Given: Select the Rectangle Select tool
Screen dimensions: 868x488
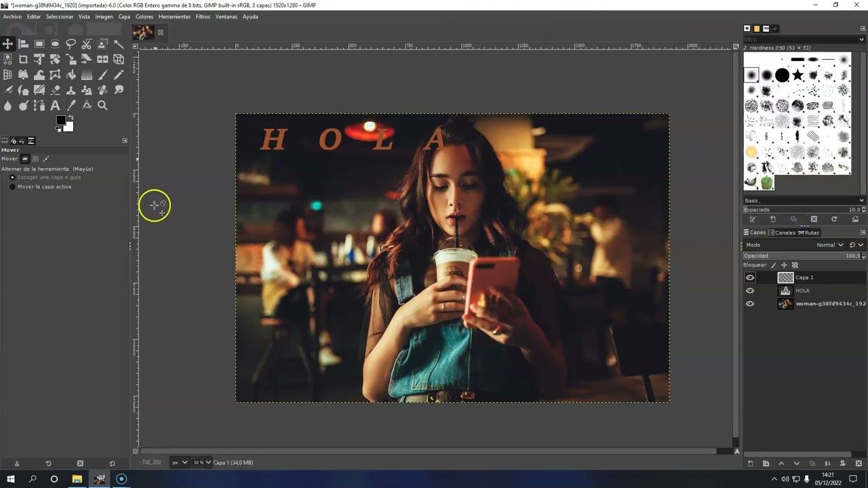Looking at the screenshot, I should coord(39,44).
